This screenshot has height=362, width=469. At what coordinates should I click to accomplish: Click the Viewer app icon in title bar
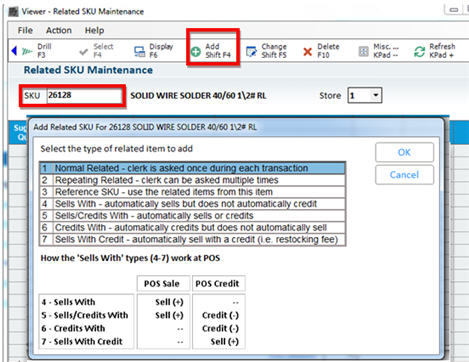coord(13,12)
